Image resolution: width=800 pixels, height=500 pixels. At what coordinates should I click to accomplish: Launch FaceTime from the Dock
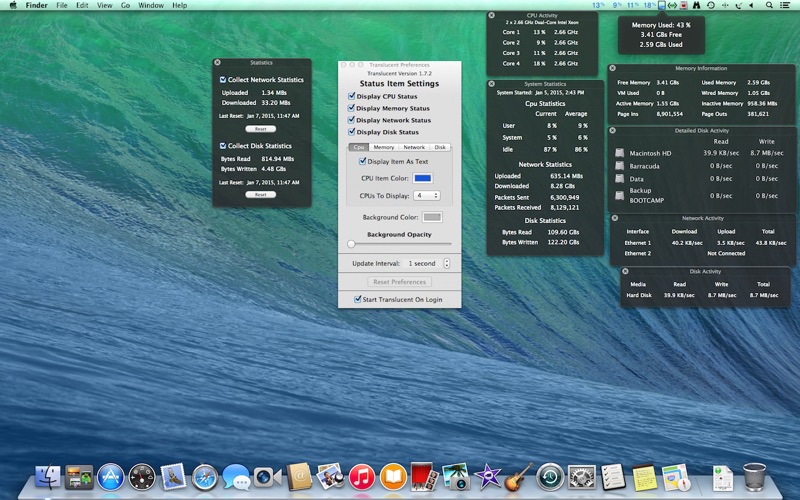[x=267, y=478]
